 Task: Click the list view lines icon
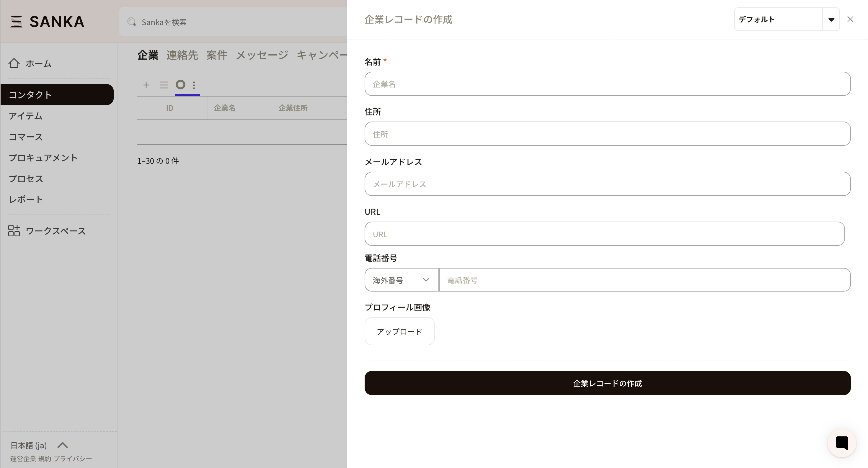164,85
